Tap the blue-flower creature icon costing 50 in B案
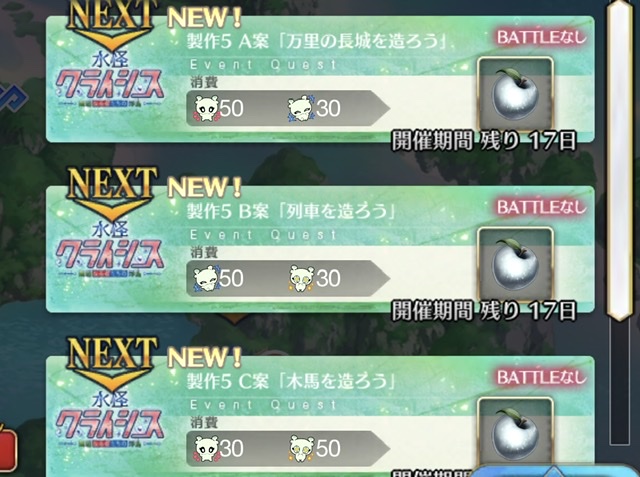Image resolution: width=640 pixels, height=477 pixels. click(206, 278)
